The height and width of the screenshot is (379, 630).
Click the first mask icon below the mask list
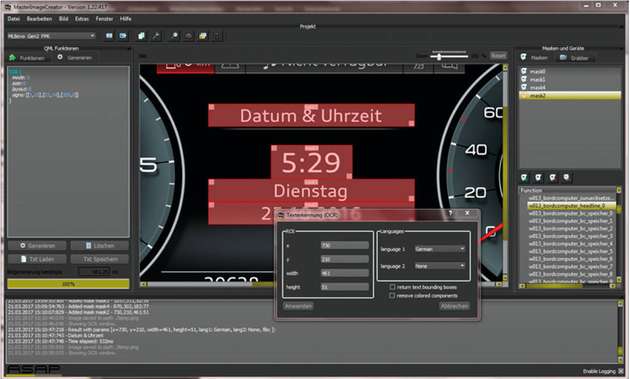point(524,177)
